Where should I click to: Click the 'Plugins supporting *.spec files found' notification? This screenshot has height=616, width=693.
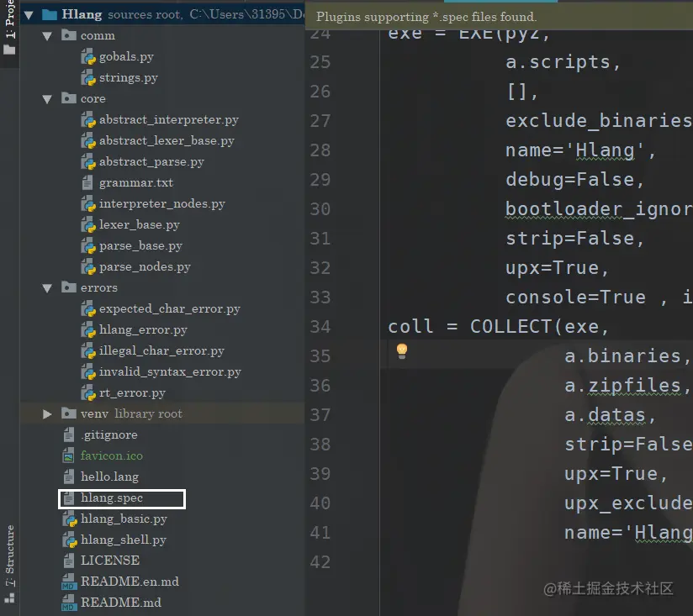click(426, 17)
